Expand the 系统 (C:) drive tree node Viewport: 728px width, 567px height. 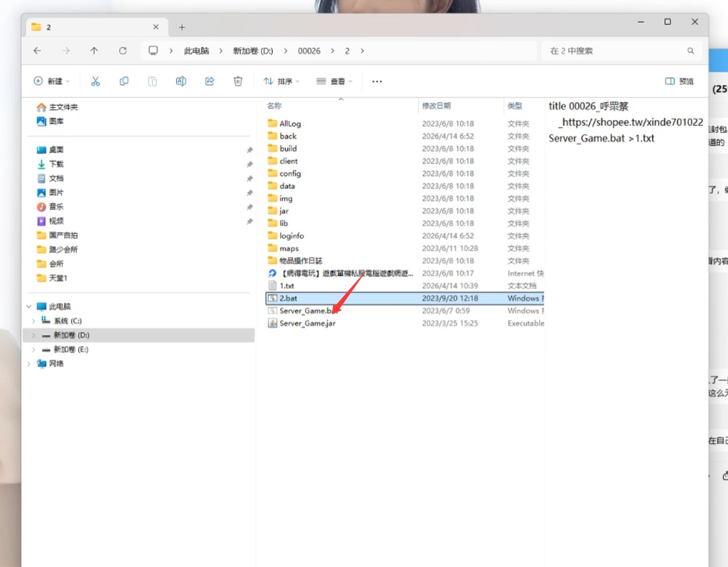tap(33, 321)
